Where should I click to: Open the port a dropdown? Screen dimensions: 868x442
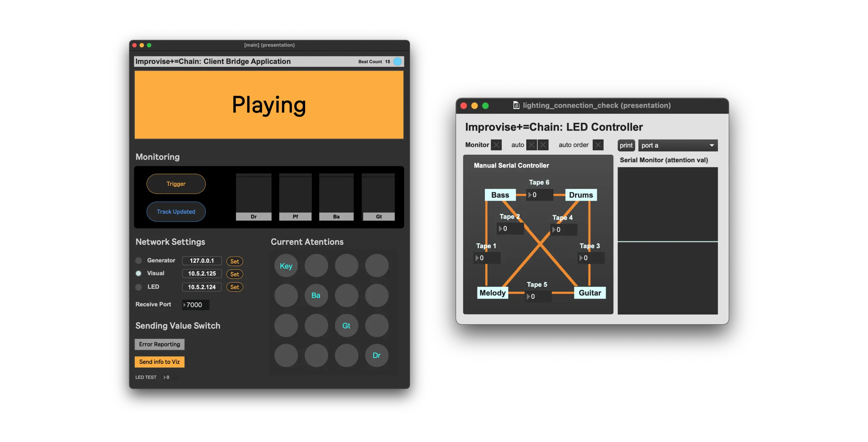tap(677, 145)
